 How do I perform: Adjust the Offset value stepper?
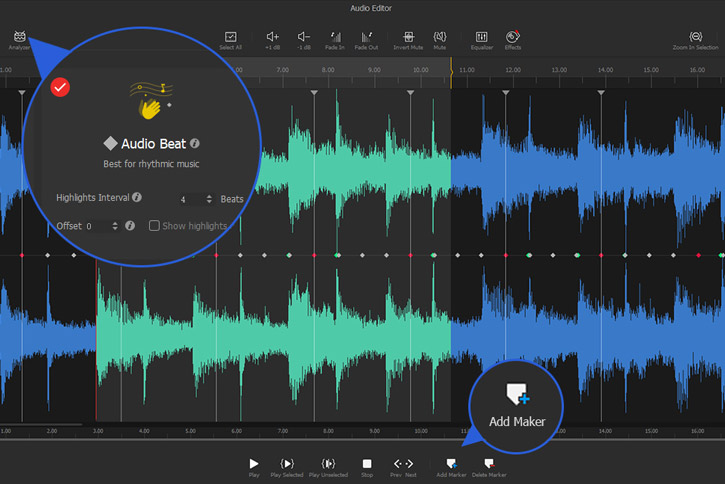pyautogui.click(x=116, y=227)
